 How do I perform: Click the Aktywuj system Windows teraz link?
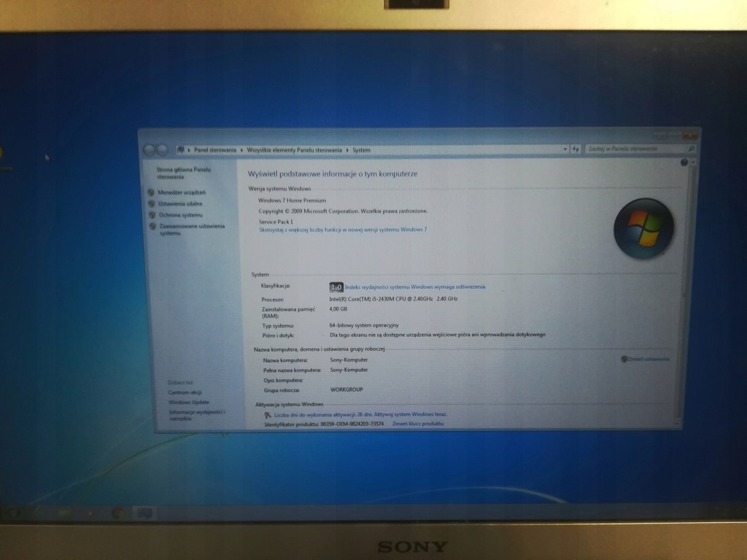[x=410, y=414]
